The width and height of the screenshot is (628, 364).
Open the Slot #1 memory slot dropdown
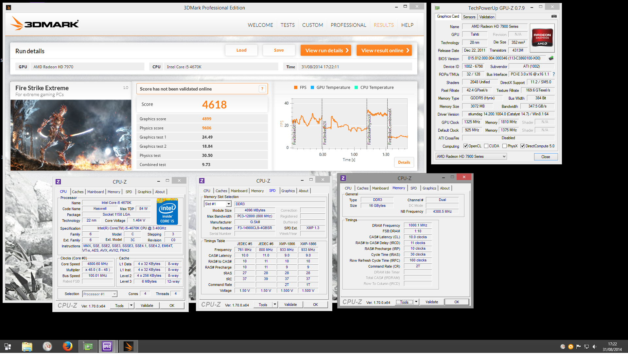[218, 204]
